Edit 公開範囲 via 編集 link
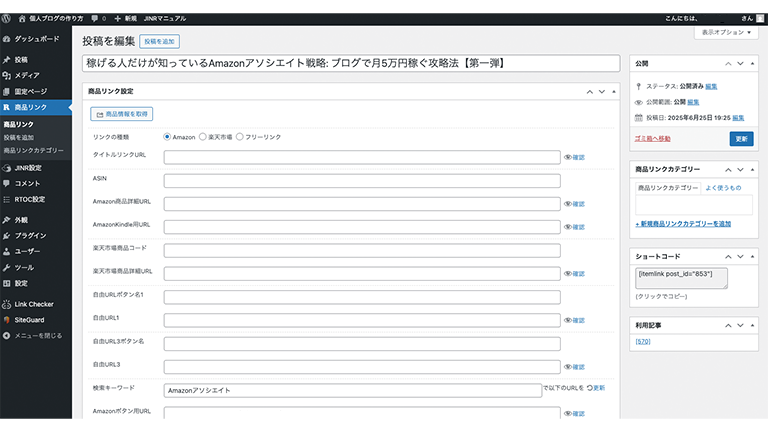The image size is (768, 432). (x=693, y=102)
